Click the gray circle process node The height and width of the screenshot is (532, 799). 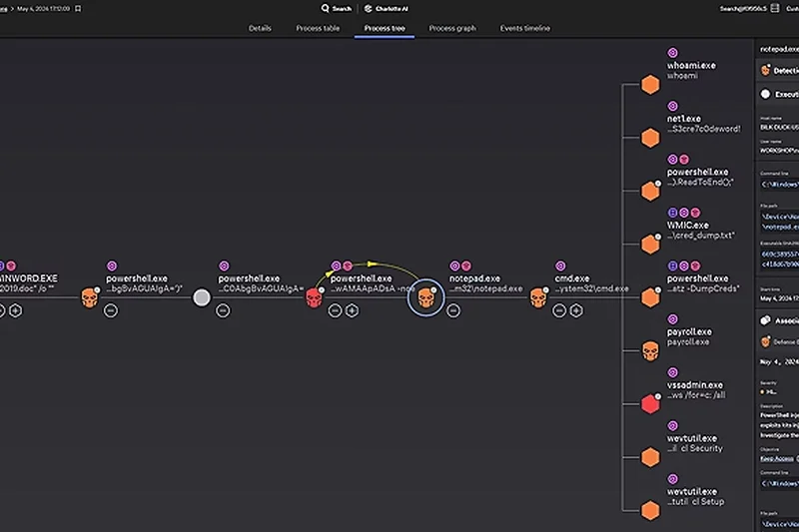(202, 297)
